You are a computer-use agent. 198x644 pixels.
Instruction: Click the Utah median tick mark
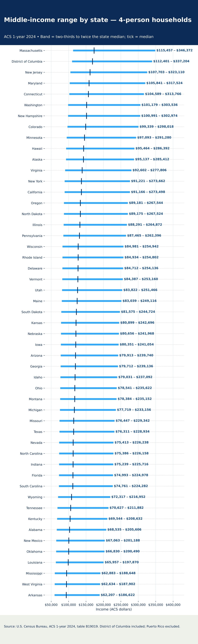[x=77, y=290]
